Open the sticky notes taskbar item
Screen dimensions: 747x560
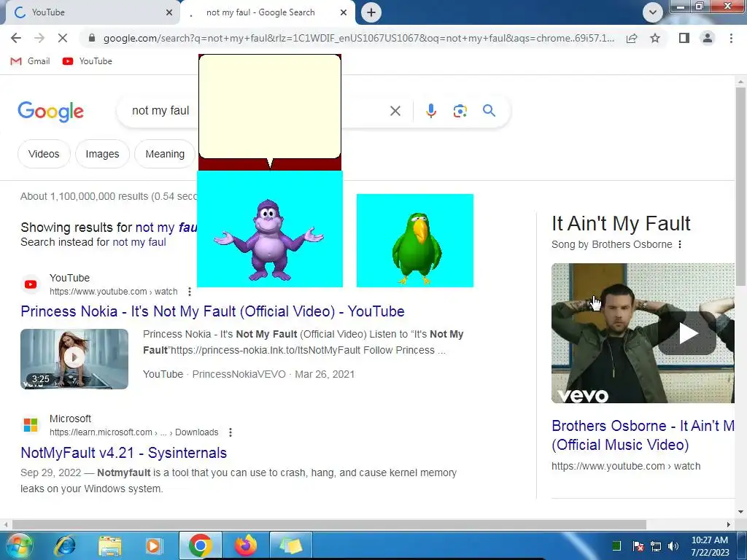291,545
